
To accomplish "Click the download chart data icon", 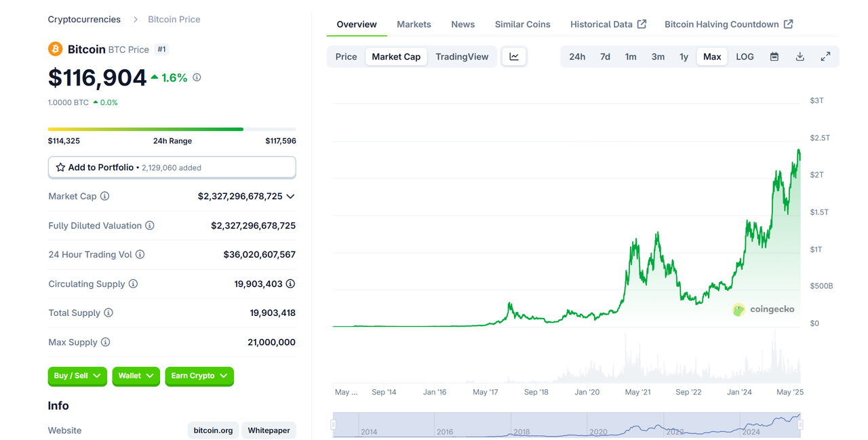I will (800, 56).
